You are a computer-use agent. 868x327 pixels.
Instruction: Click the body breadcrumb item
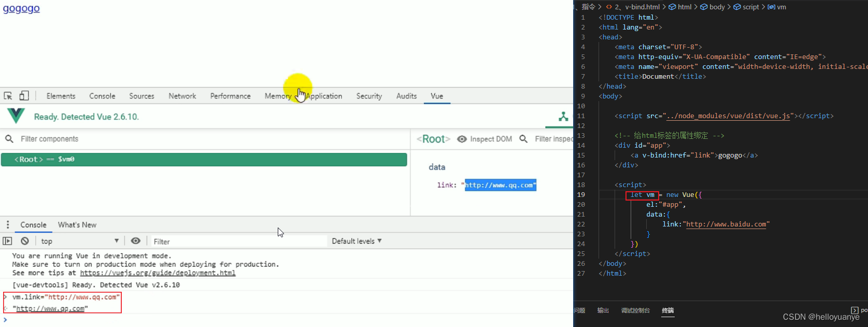tap(713, 7)
